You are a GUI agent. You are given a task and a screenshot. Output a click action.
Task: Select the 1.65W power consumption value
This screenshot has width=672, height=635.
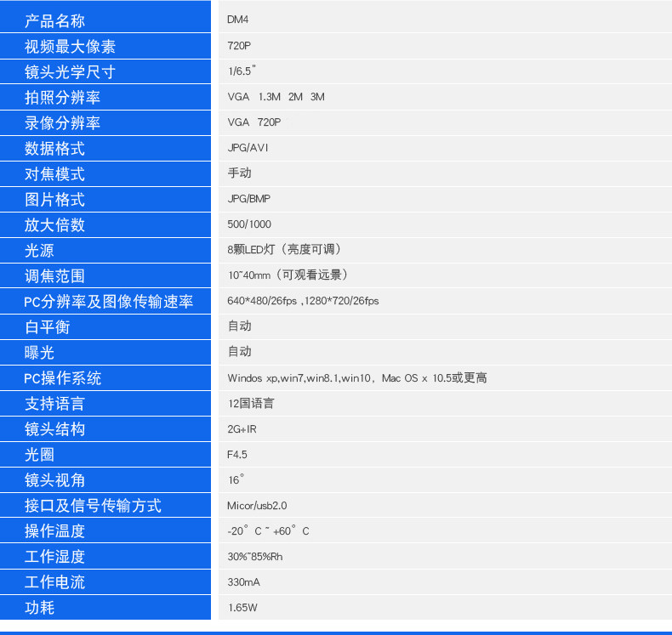point(242,608)
